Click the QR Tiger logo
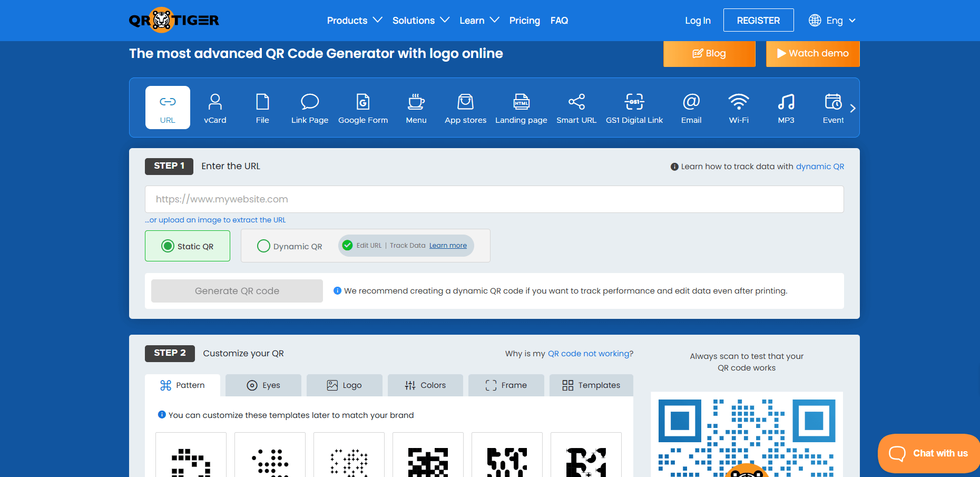The width and height of the screenshot is (980, 477). (174, 20)
